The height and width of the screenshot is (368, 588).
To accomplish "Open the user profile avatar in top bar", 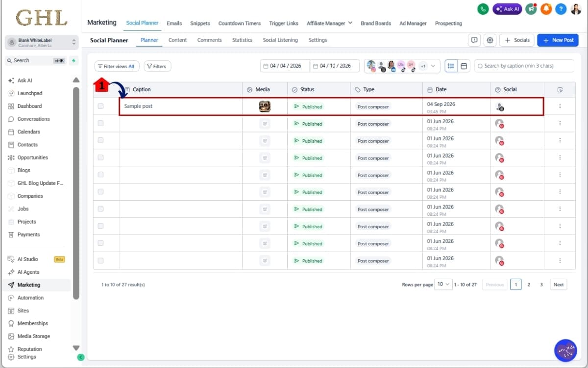I will [576, 9].
